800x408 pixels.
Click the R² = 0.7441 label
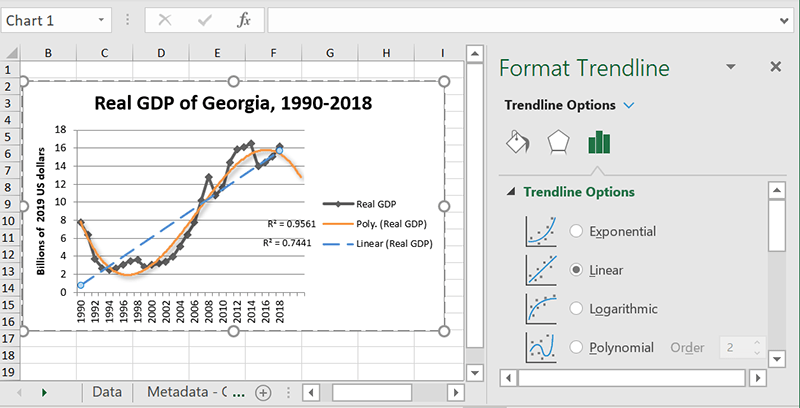tap(287, 243)
